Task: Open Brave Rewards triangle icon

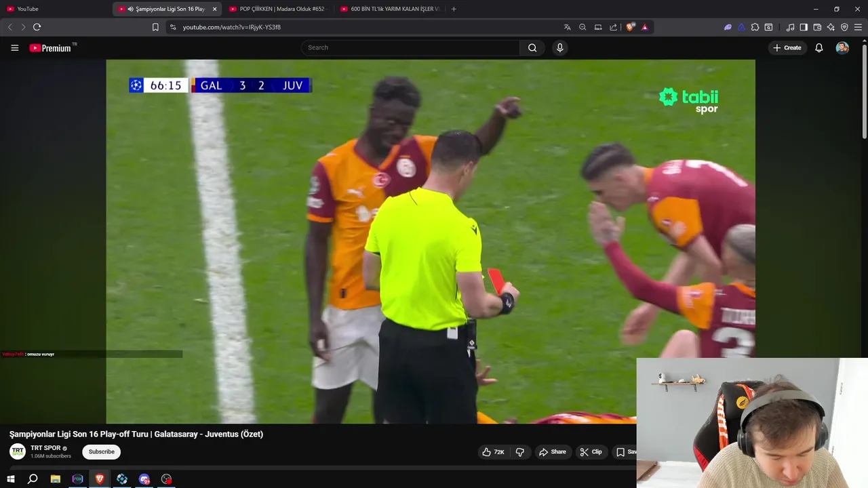Action: tap(644, 27)
